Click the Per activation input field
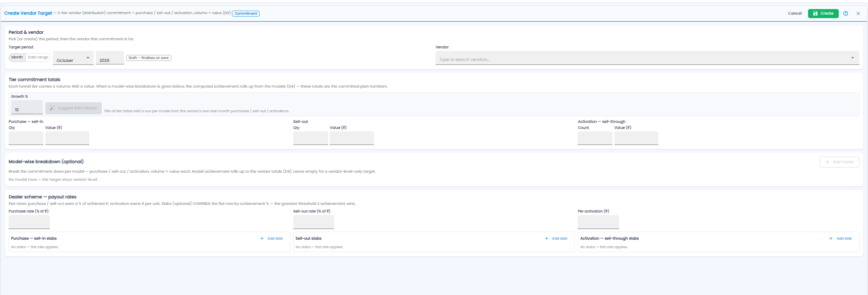Image resolution: width=868 pixels, height=295 pixels. tap(598, 222)
